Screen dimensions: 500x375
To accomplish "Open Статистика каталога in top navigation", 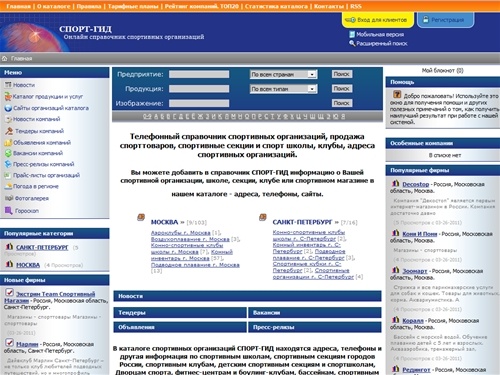I will (x=276, y=6).
